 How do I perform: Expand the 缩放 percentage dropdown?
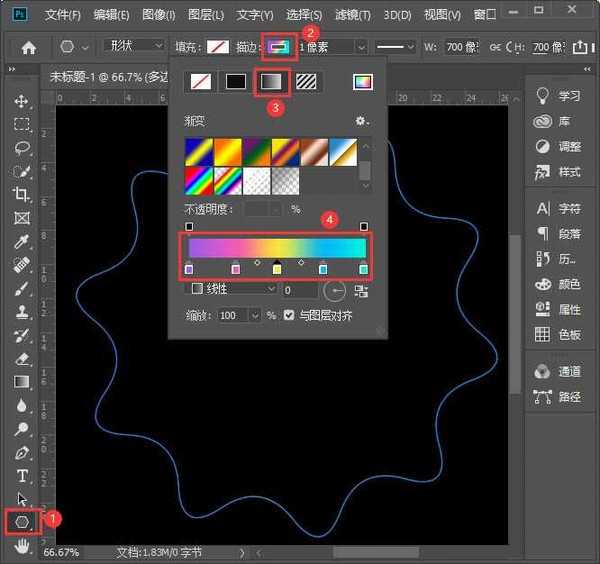[256, 315]
